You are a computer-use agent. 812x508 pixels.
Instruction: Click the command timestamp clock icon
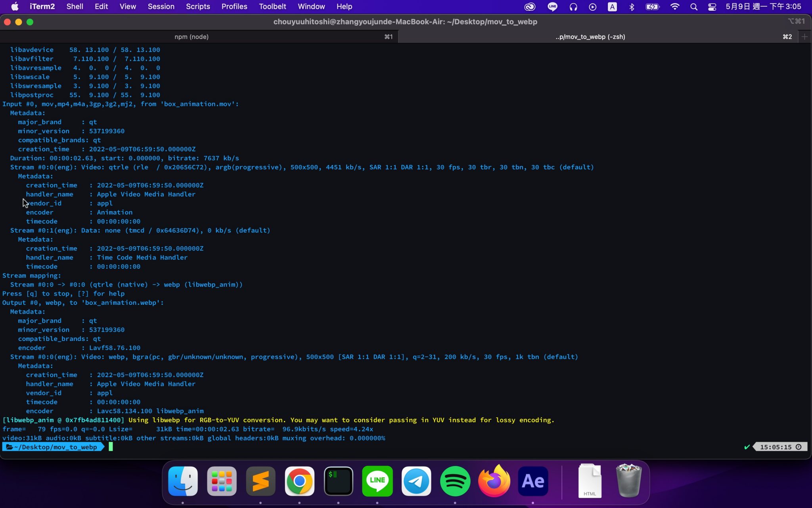tap(799, 447)
